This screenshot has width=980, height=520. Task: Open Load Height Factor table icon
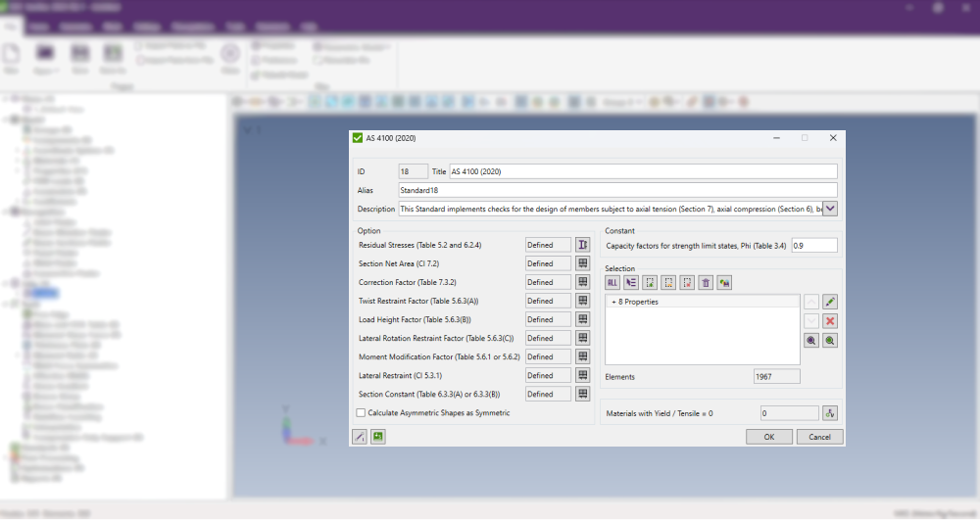pos(582,319)
